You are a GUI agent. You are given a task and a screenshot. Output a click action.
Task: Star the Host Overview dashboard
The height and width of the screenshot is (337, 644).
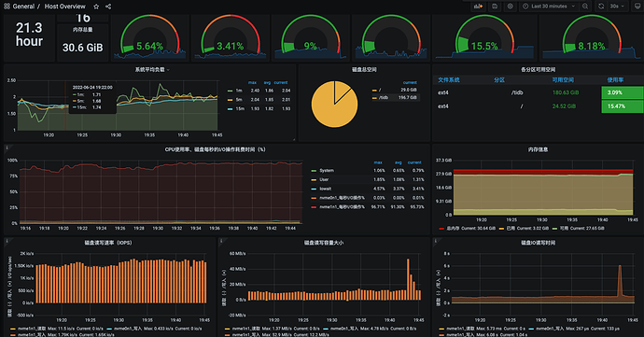[x=96, y=7]
